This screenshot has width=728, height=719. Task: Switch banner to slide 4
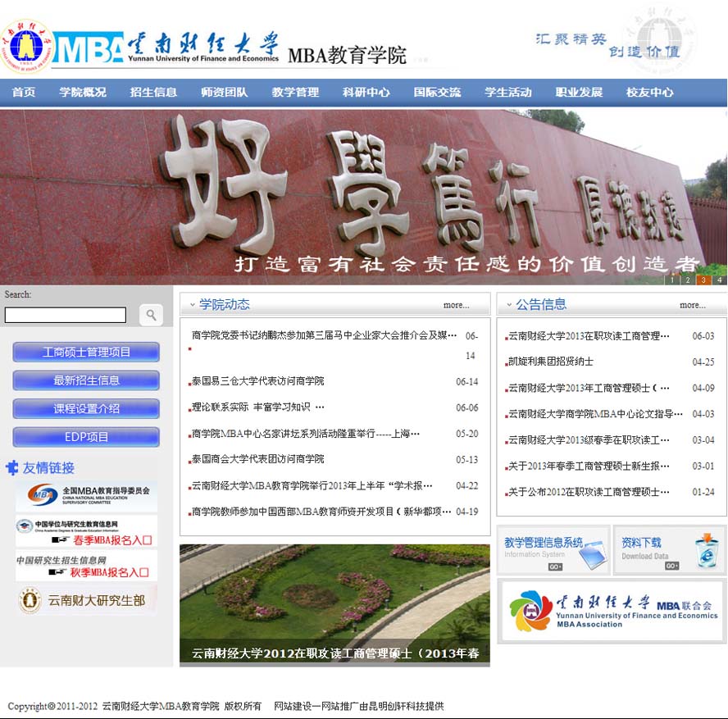(719, 280)
